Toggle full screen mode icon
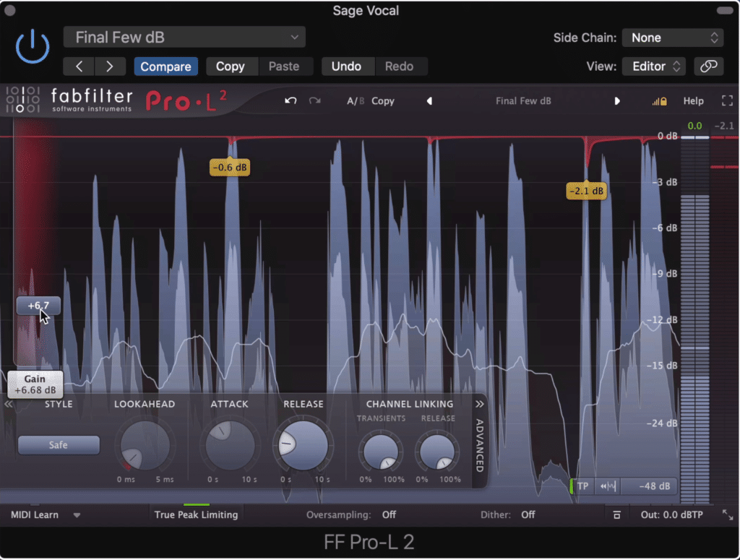Image resolution: width=740 pixels, height=560 pixels. 727,100
